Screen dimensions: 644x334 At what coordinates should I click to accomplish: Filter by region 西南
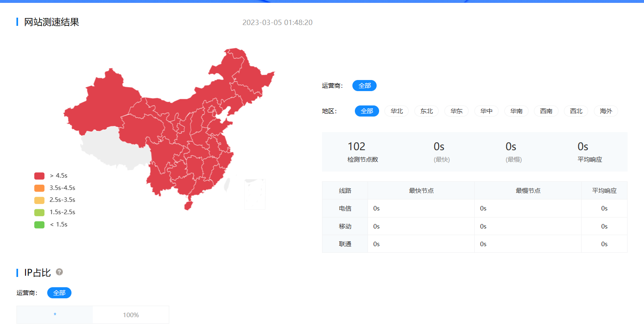point(546,111)
